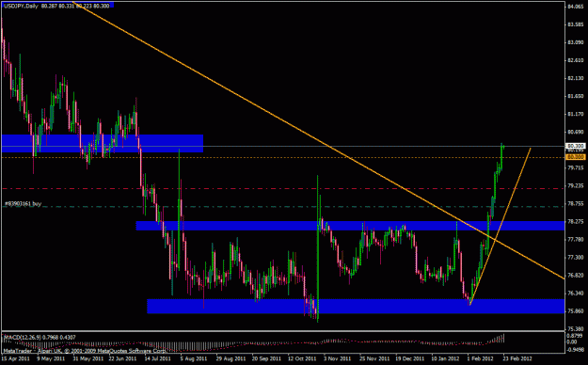Click the 81.170 price scale label
The height and width of the screenshot is (365, 588).
pos(576,114)
